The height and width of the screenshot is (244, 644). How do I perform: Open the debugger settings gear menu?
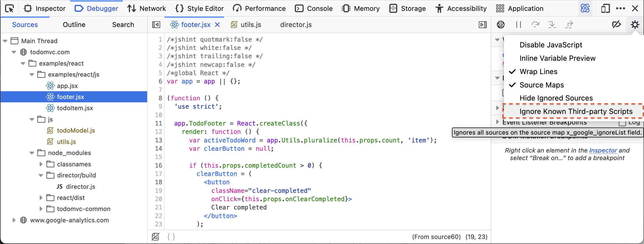[635, 25]
